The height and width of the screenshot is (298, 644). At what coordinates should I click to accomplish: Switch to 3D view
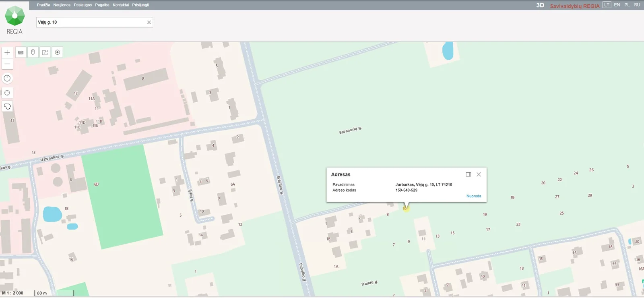point(540,5)
